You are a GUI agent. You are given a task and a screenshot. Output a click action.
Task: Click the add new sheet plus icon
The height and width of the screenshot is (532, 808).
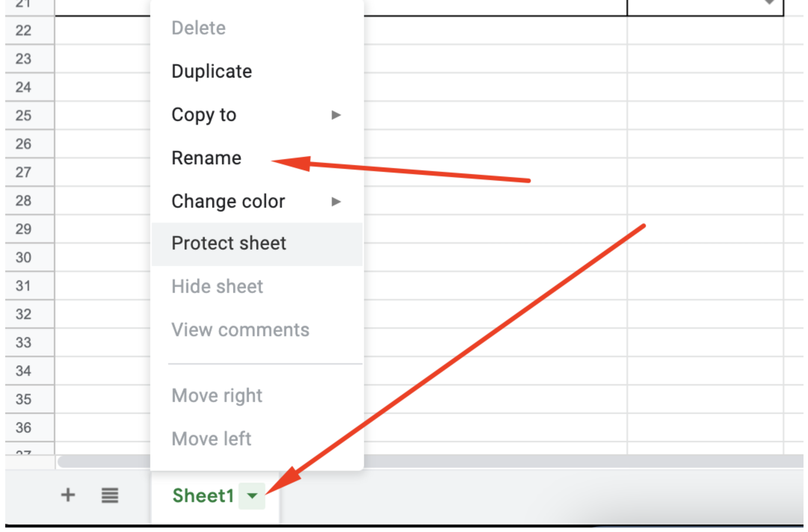coord(68,495)
